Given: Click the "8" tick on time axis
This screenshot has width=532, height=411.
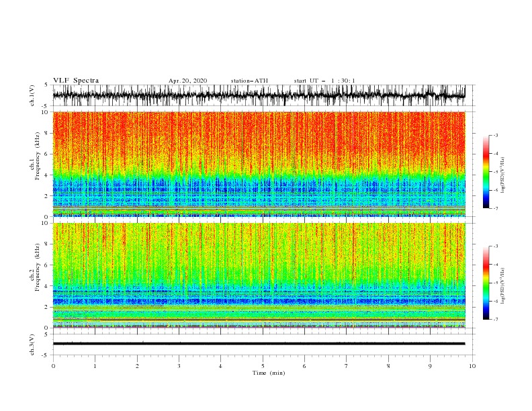Looking at the screenshot, I should click(x=388, y=366).
